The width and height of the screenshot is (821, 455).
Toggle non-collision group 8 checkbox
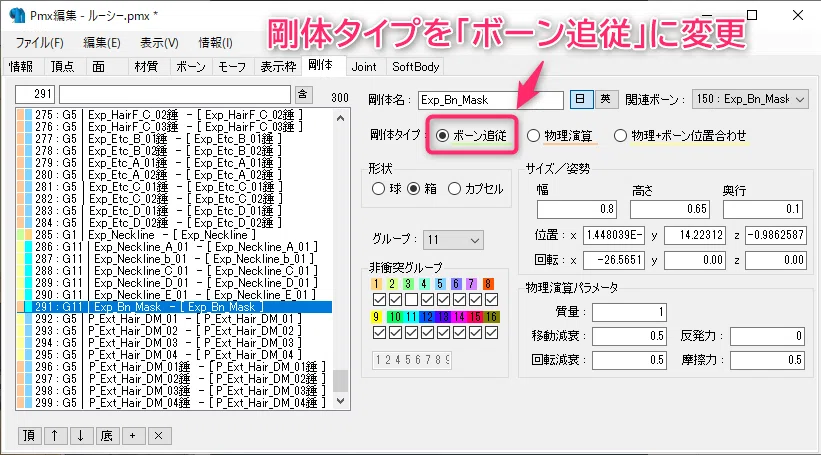tap(491, 299)
